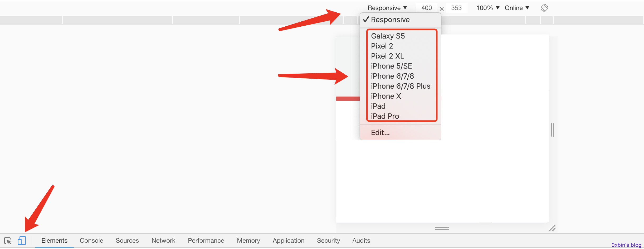The width and height of the screenshot is (644, 249).
Task: Click the viewport height field showing 353
Action: pyautogui.click(x=456, y=8)
